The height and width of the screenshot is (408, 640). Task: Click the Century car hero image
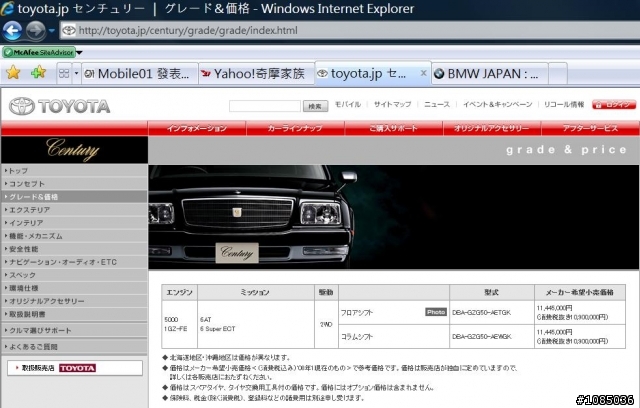pyautogui.click(x=393, y=217)
